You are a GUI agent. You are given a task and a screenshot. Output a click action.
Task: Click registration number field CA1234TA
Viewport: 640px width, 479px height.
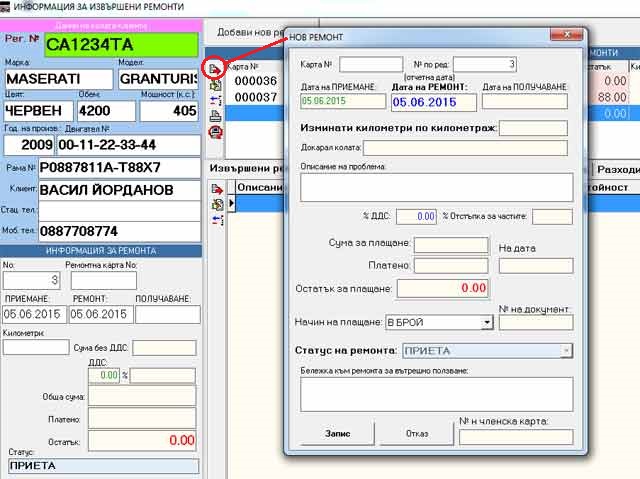click(x=122, y=44)
